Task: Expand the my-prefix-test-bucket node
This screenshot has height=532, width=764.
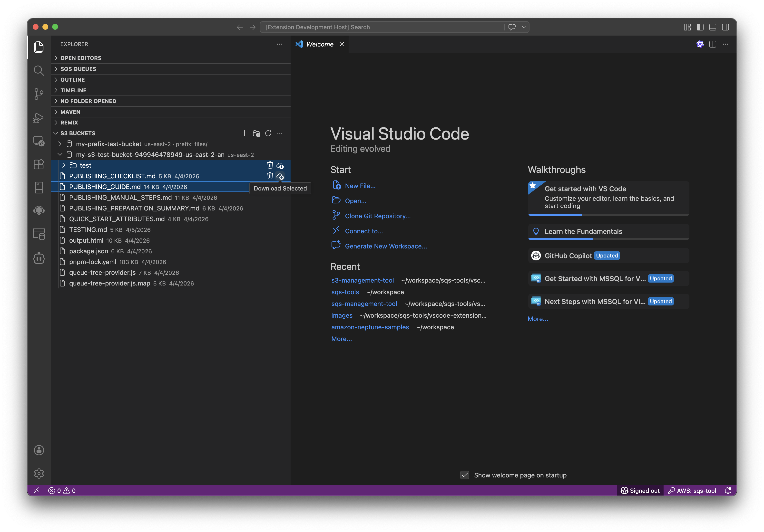Action: click(60, 144)
